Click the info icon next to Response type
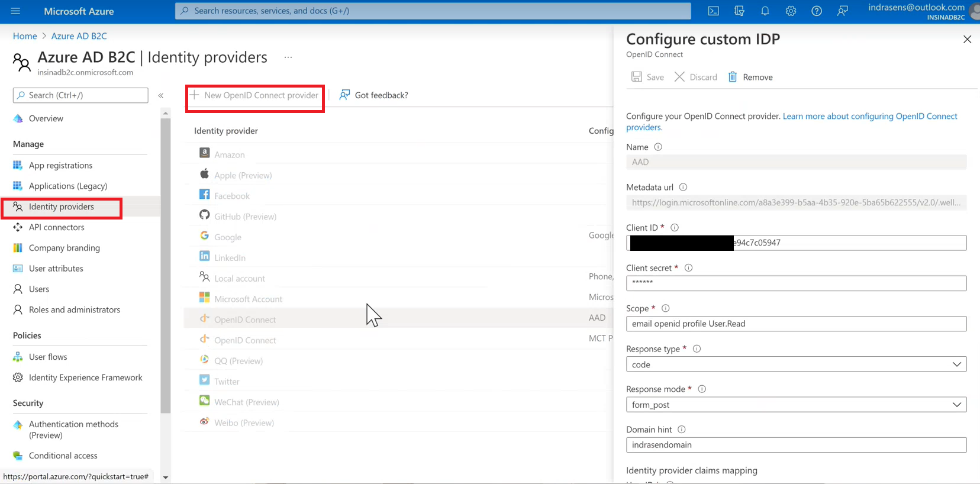980x484 pixels. [x=697, y=349]
